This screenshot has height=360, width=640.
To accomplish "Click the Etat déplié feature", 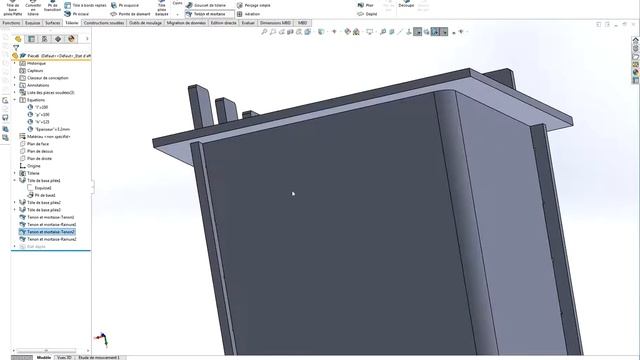I will click(36, 247).
